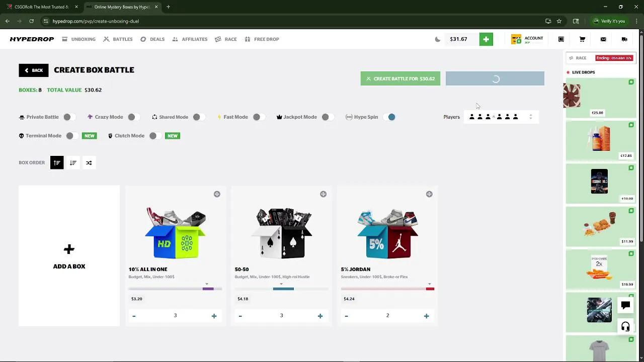The width and height of the screenshot is (644, 362).
Task: Open the 10% All In One box image
Action: [x=176, y=233]
